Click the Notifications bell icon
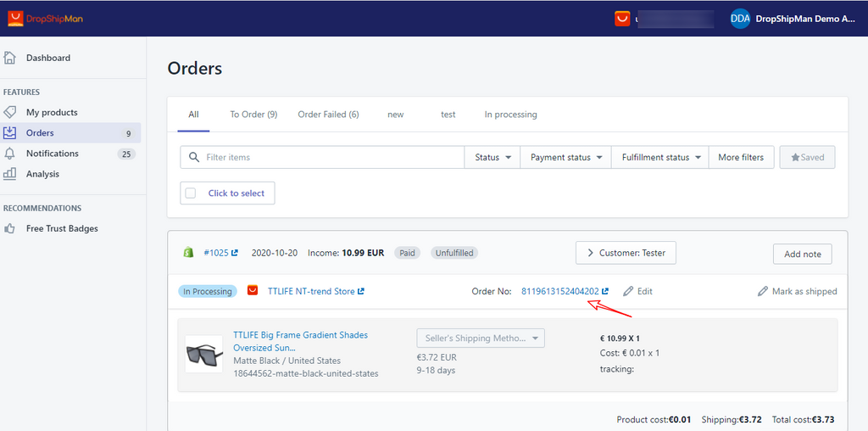Screen dimensions: 868x431 click(x=9, y=154)
